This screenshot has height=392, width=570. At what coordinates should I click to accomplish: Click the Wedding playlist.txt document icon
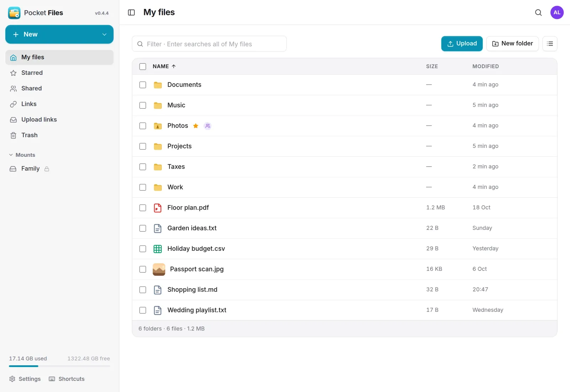point(157,310)
